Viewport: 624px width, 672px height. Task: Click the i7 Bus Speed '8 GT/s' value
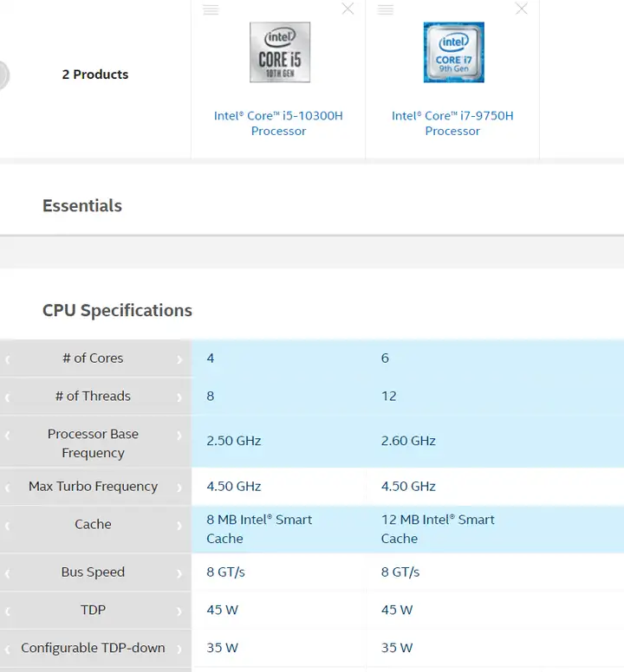tap(400, 572)
